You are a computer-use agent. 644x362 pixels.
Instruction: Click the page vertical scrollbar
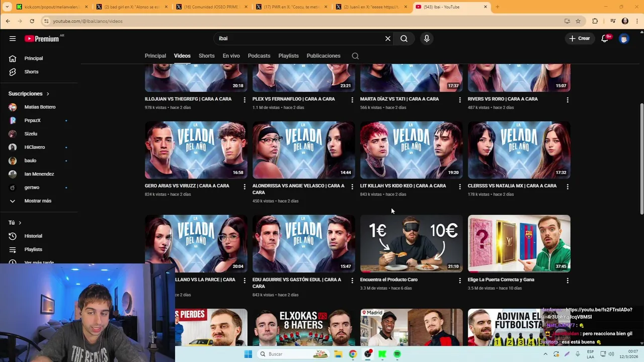[641, 158]
